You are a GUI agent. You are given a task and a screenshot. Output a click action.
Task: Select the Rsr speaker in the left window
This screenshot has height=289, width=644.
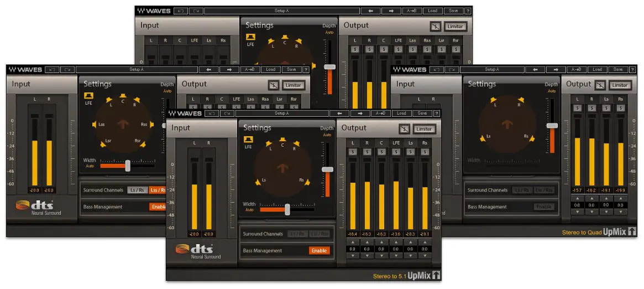[x=142, y=144]
